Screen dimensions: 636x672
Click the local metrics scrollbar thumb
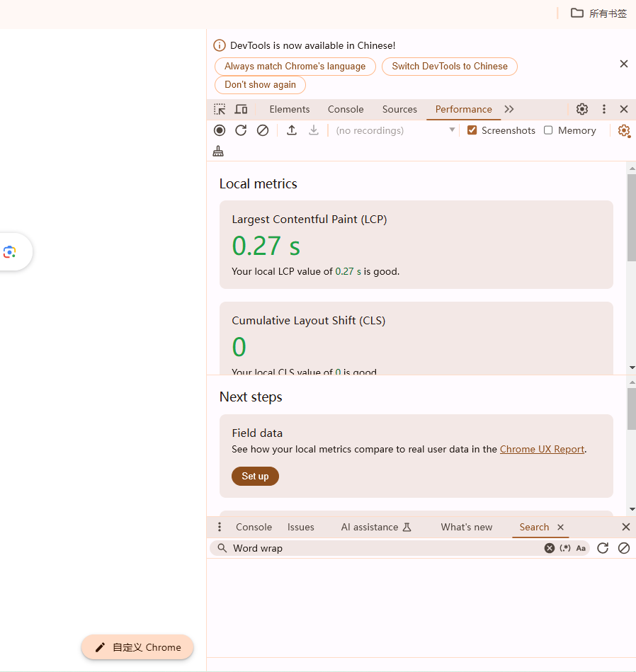(632, 217)
